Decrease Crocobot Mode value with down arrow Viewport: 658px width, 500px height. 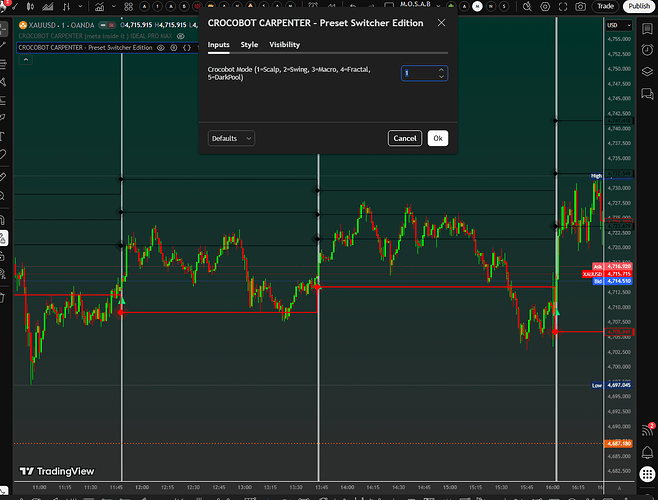tap(441, 76)
